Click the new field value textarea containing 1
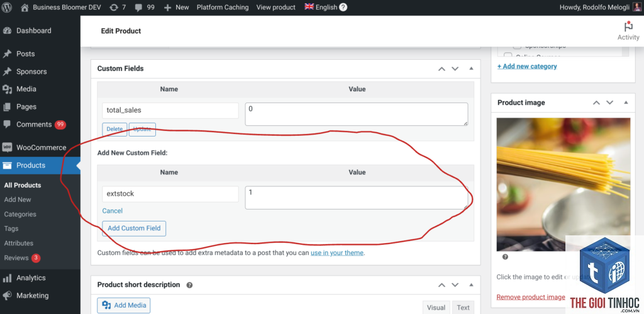644x314 pixels. click(357, 198)
